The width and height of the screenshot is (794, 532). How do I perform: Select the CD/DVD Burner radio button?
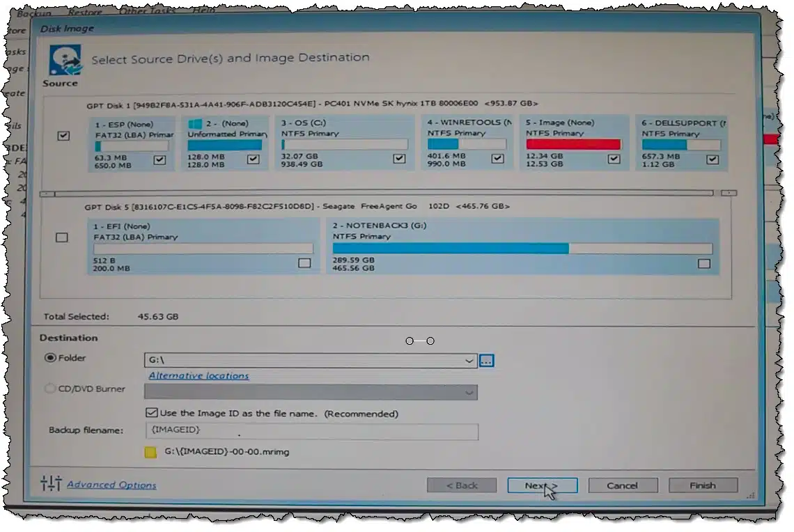pos(49,389)
